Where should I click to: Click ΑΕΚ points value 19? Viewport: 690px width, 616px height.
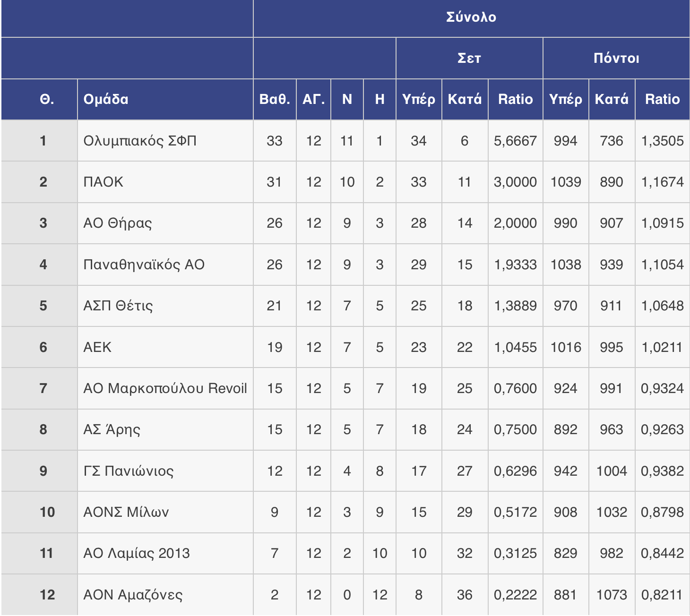(275, 347)
